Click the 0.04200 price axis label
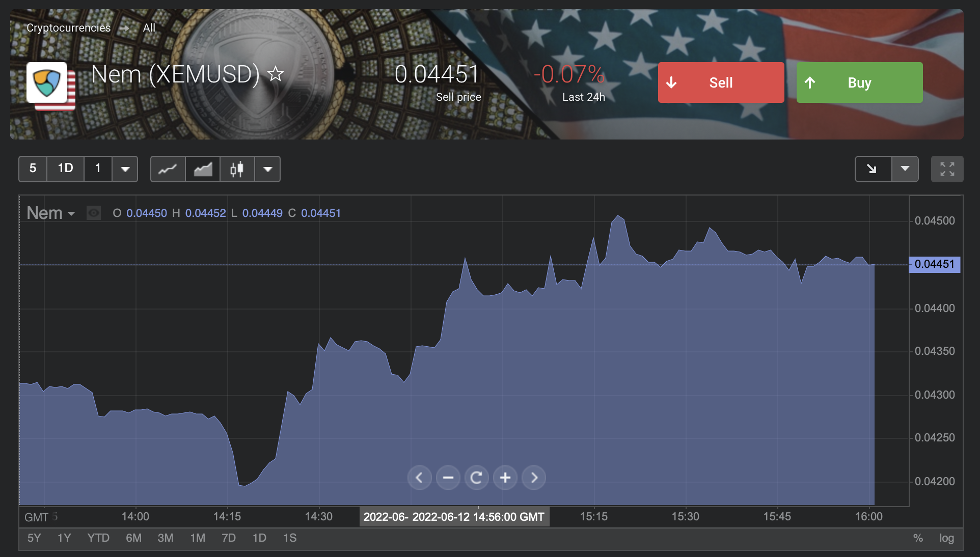This screenshot has width=980, height=557. click(x=935, y=482)
